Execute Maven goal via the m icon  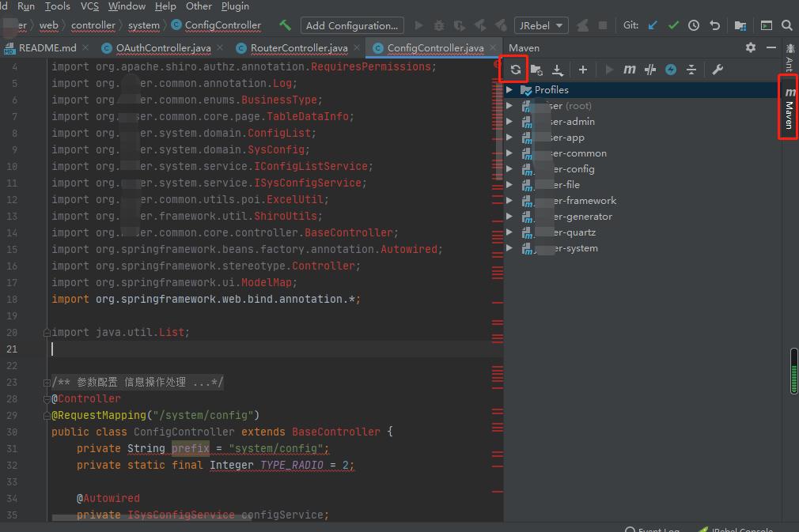coord(630,70)
